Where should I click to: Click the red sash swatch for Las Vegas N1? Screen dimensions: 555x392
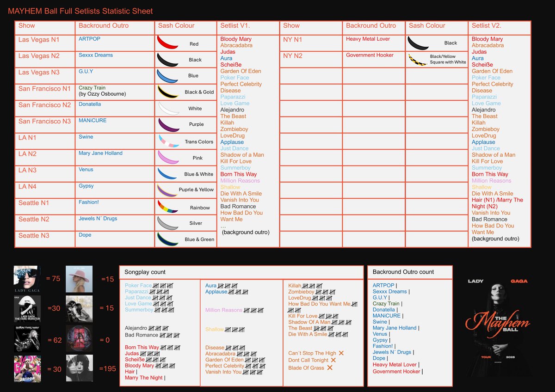point(167,43)
